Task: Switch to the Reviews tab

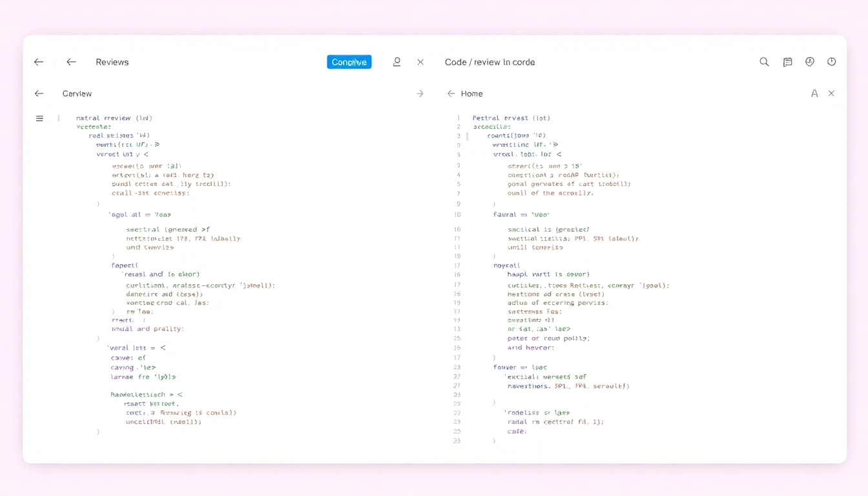Action: tap(112, 61)
